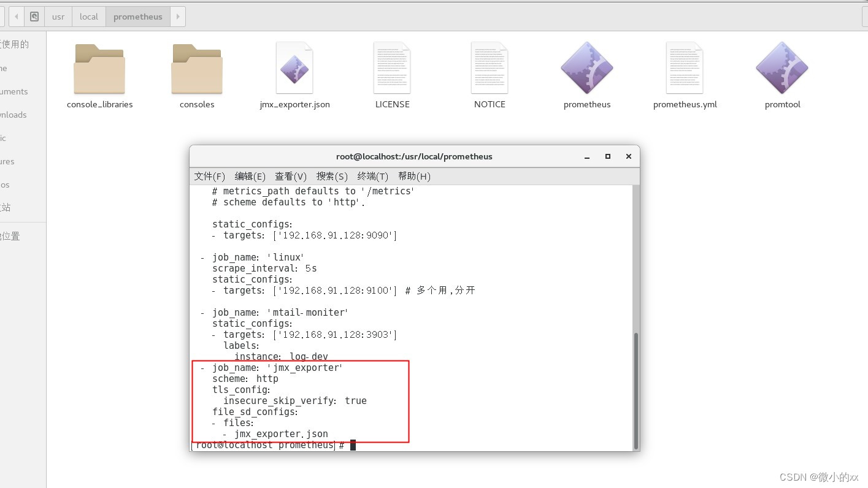Viewport: 868px width, 488px height.
Task: Click the line job_name: 'jmx_exporter'
Action: [x=271, y=368]
